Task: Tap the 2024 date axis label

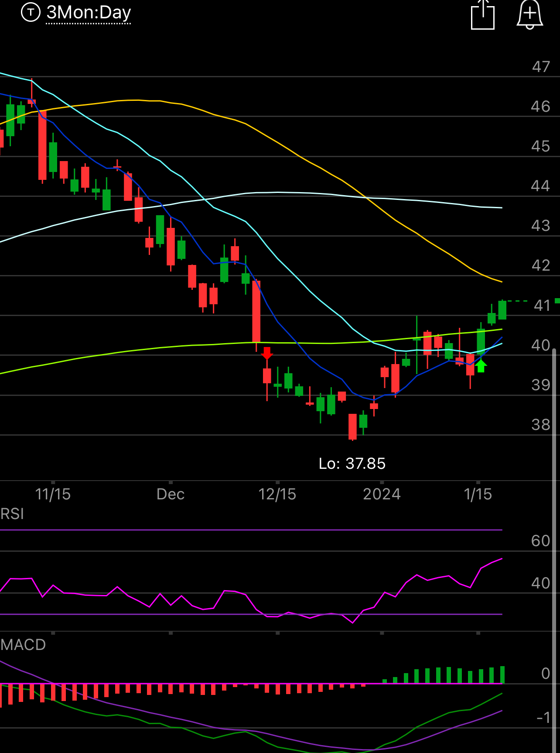Action: pos(382,494)
